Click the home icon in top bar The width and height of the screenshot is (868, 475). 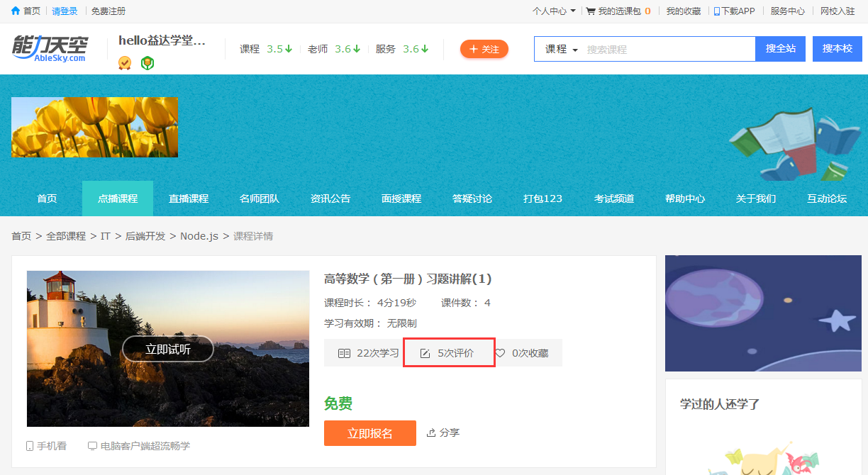(16, 11)
